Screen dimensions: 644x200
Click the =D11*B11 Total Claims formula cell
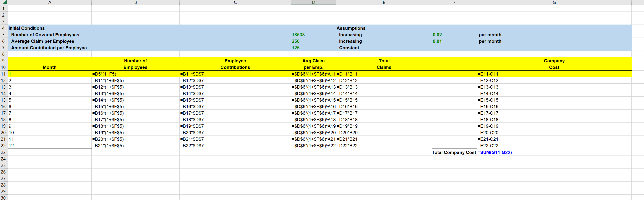coord(347,74)
